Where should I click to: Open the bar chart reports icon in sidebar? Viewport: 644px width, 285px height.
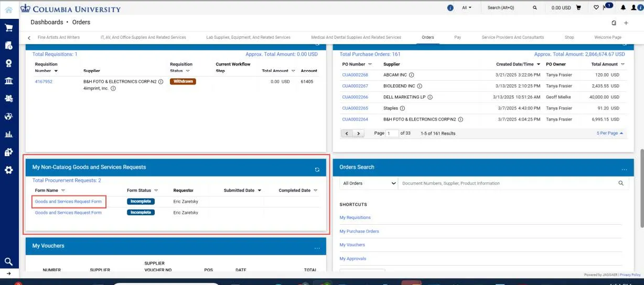[8, 134]
